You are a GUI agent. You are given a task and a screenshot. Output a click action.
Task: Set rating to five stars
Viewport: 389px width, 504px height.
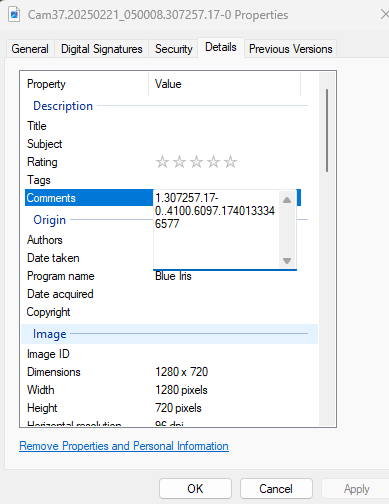click(x=230, y=162)
